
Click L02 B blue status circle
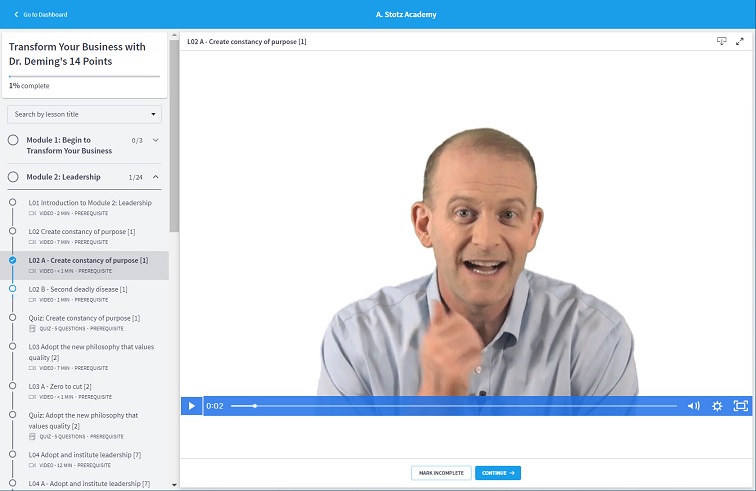tap(13, 288)
